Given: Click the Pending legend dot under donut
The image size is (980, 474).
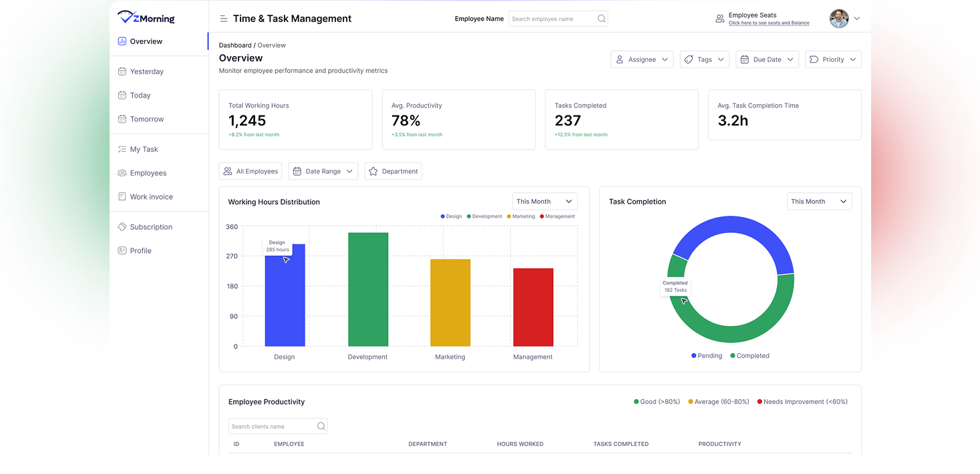Looking at the screenshot, I should point(694,356).
